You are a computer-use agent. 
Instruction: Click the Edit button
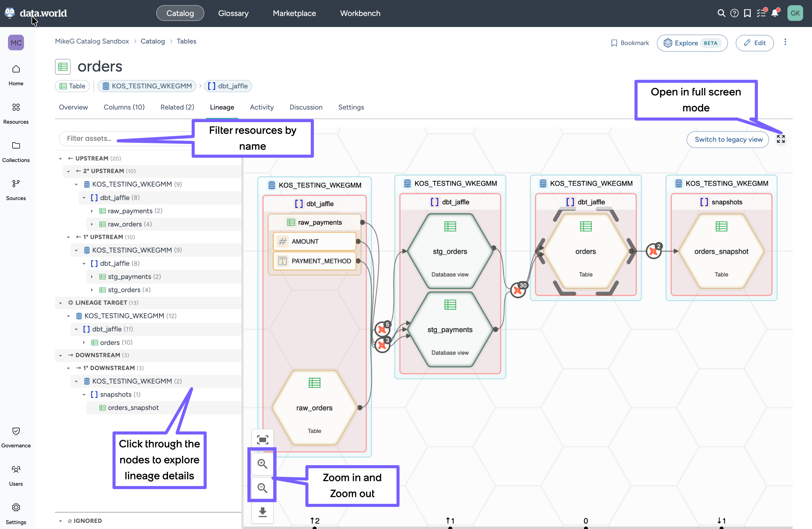[754, 43]
